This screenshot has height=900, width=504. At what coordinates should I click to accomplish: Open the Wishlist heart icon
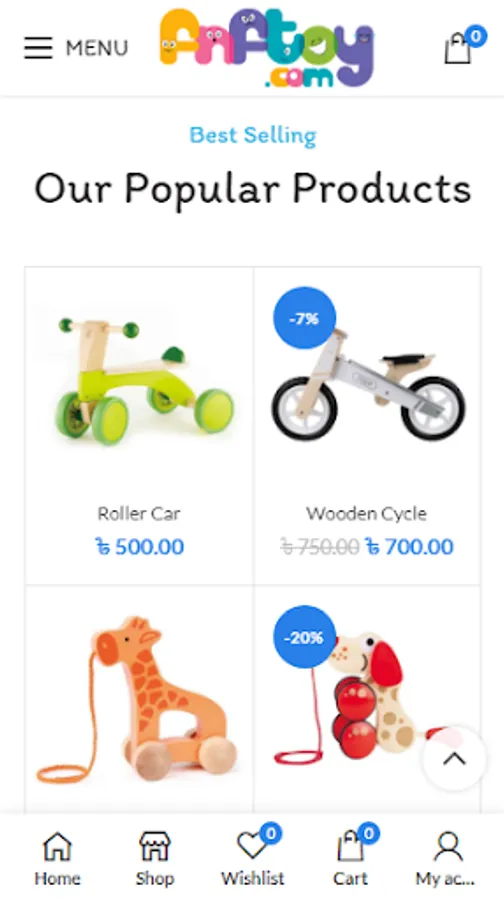(253, 845)
